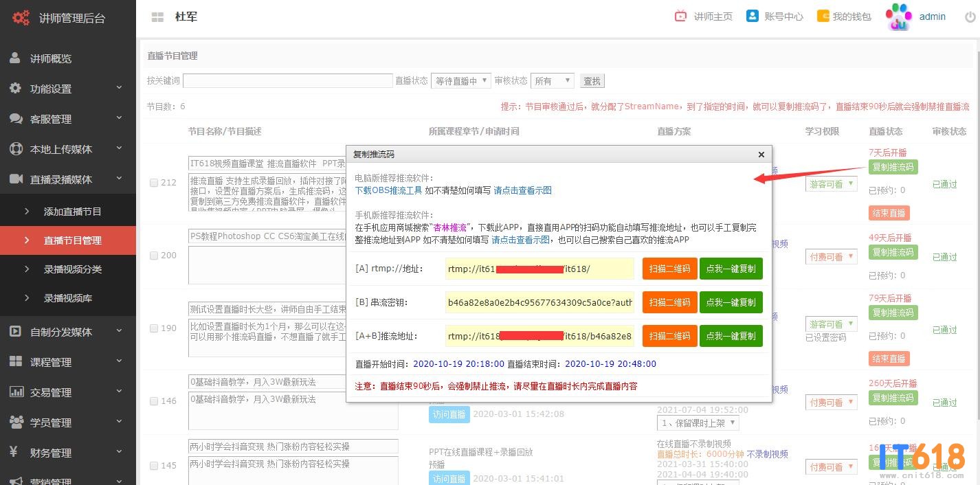The height and width of the screenshot is (485, 980).
Task: Click the gear logo beside 讲师管理后台
Action: coord(21,18)
